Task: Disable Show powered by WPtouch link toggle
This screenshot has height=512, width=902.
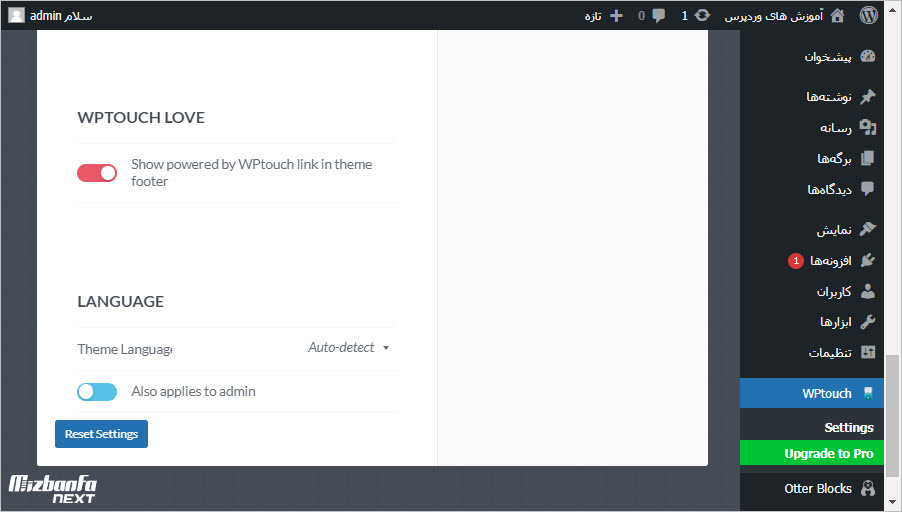Action: 97,173
